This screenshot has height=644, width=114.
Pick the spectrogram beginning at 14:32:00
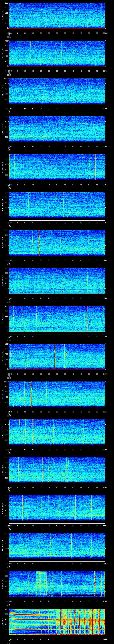[57, 318]
